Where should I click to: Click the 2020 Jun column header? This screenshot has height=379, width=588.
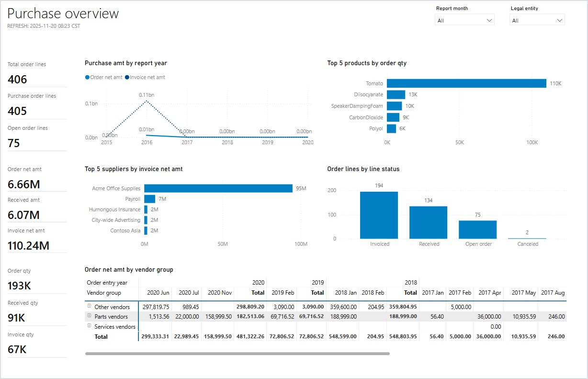point(158,292)
